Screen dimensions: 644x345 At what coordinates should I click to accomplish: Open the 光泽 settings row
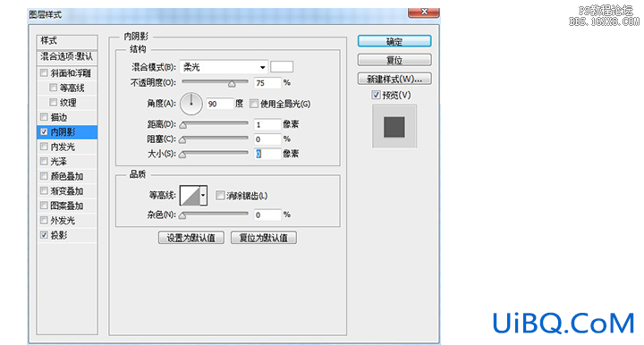click(x=67, y=162)
